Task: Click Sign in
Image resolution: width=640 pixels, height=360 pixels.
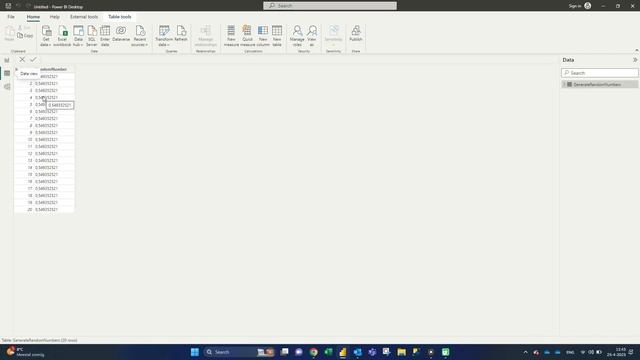Action: point(575,6)
